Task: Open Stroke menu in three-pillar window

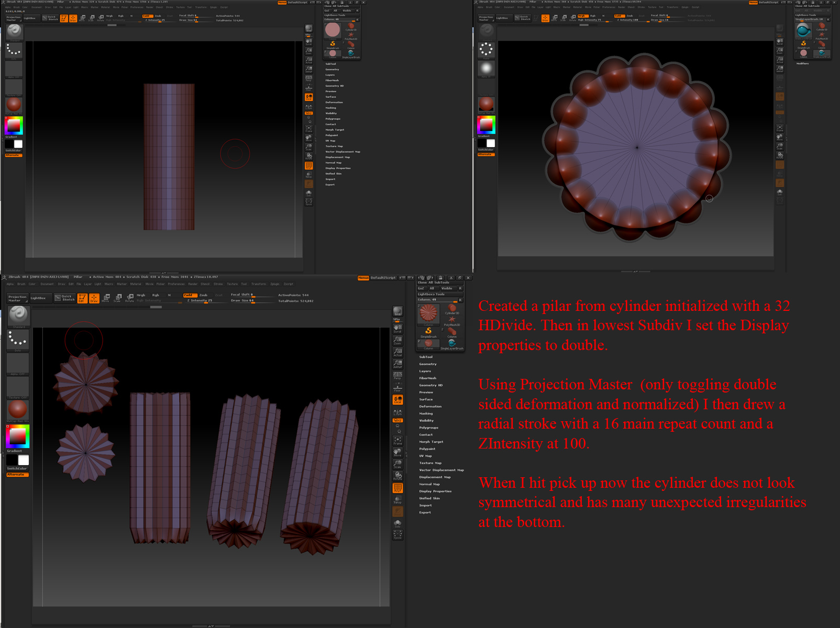Action: pyautogui.click(x=218, y=284)
